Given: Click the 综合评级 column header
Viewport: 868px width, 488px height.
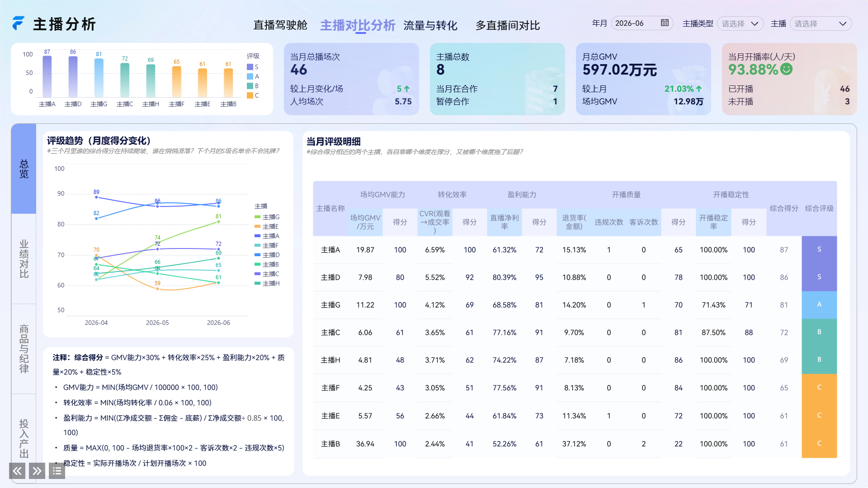Looking at the screenshot, I should pyautogui.click(x=819, y=208).
